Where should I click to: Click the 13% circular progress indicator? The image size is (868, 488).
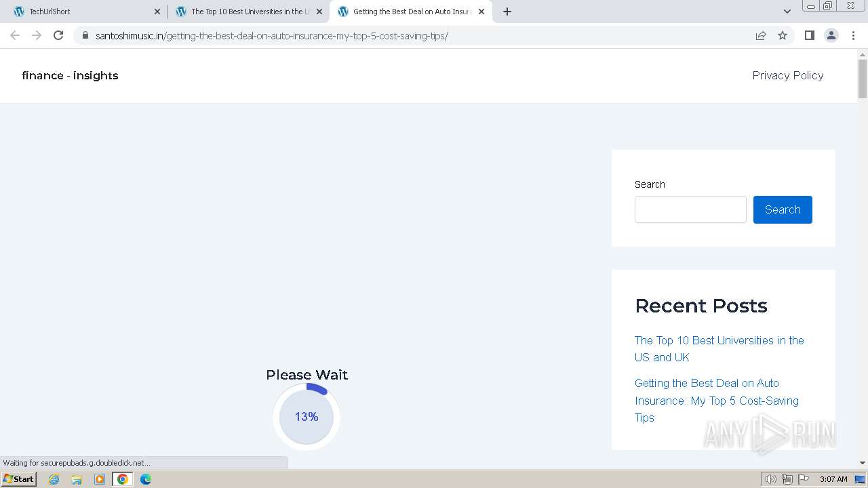tap(307, 417)
